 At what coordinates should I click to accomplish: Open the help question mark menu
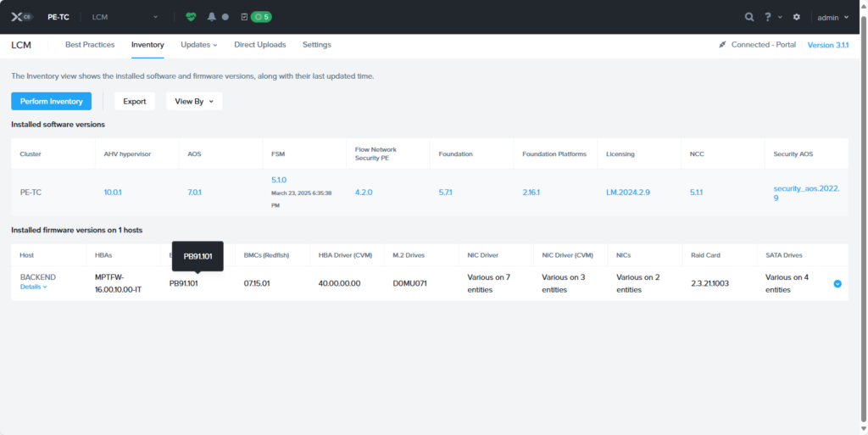click(x=773, y=17)
